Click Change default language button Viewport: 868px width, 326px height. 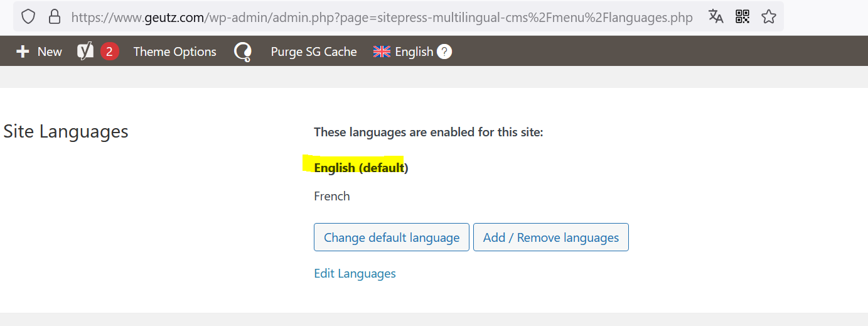392,237
